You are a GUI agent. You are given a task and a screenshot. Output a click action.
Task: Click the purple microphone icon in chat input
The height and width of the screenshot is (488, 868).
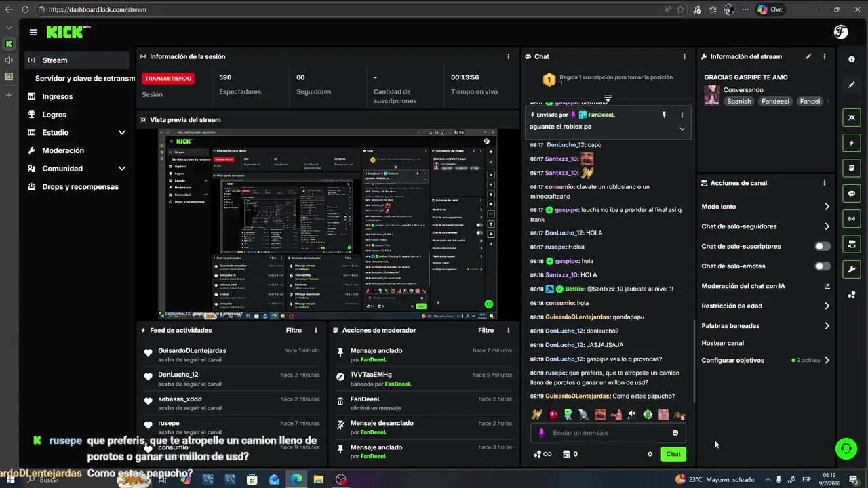point(541,433)
